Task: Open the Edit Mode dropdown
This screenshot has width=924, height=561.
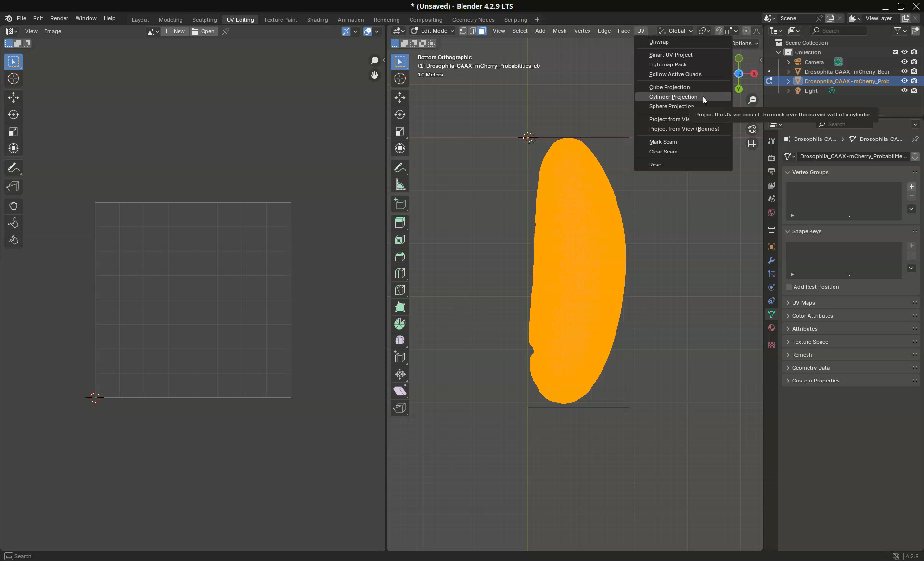Action: (x=433, y=31)
